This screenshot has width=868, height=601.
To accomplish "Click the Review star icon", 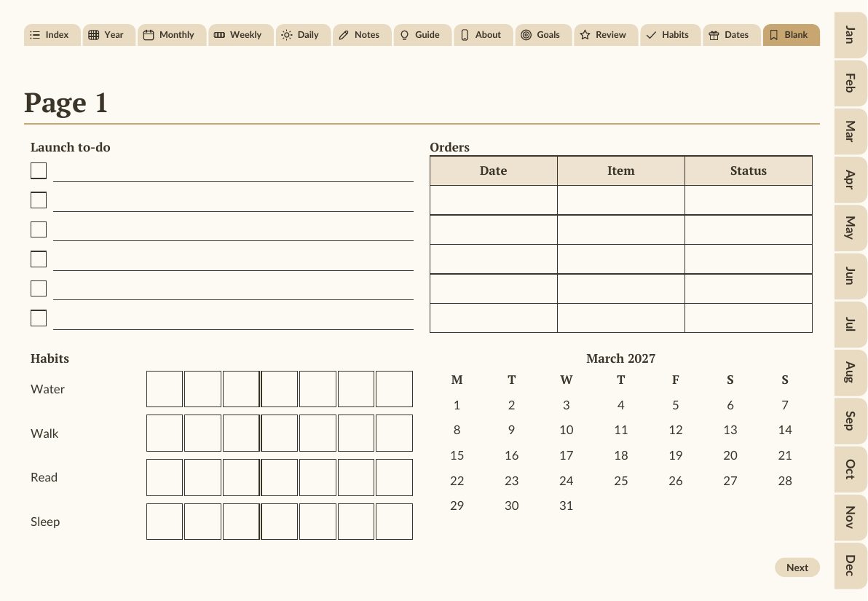I will click(585, 35).
